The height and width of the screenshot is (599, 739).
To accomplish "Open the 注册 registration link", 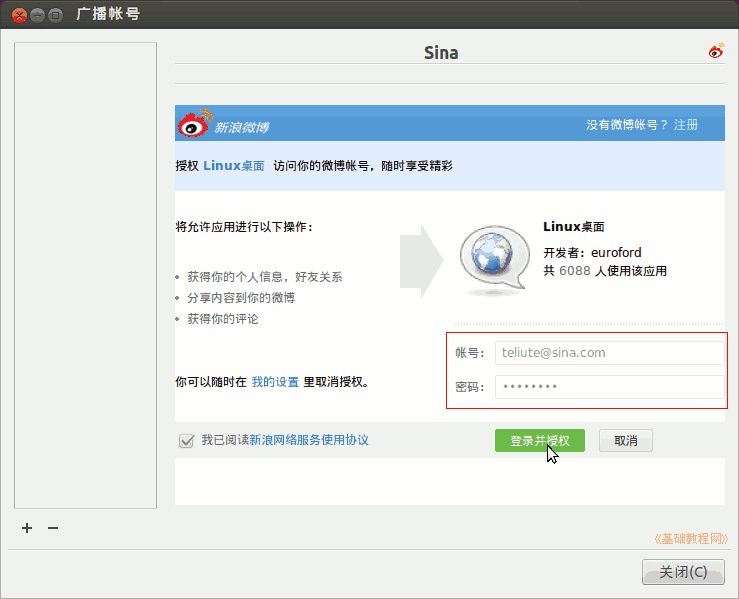I will point(686,125).
